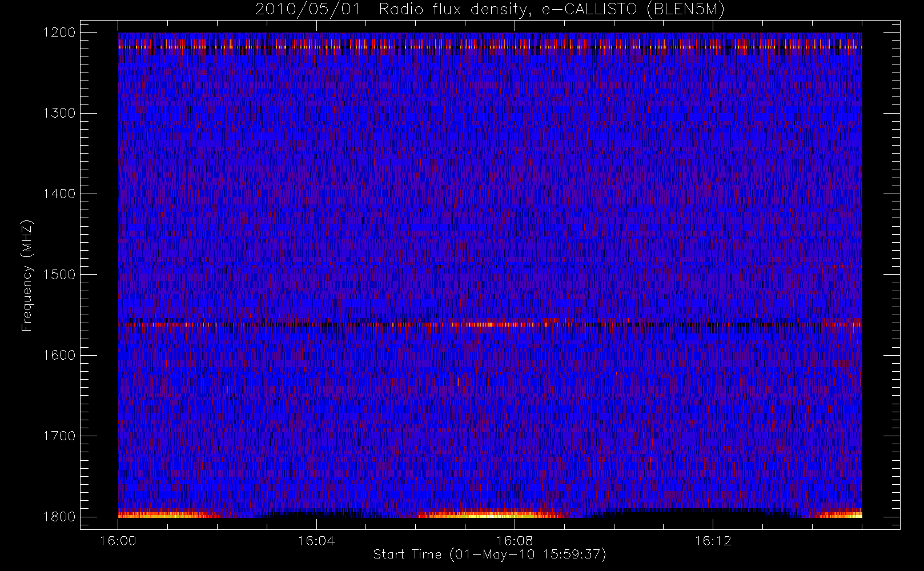The image size is (924, 571).
Task: Click the orange-dashed line near 1220 MHz
Action: 490,47
